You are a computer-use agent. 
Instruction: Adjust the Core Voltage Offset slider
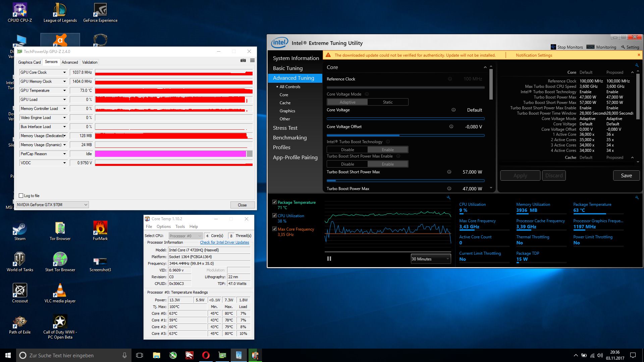click(x=399, y=135)
